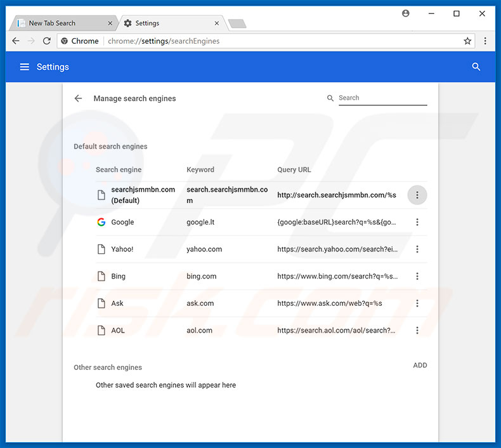The image size is (501, 448).
Task: Click the Bing query URL text
Action: pos(337,276)
